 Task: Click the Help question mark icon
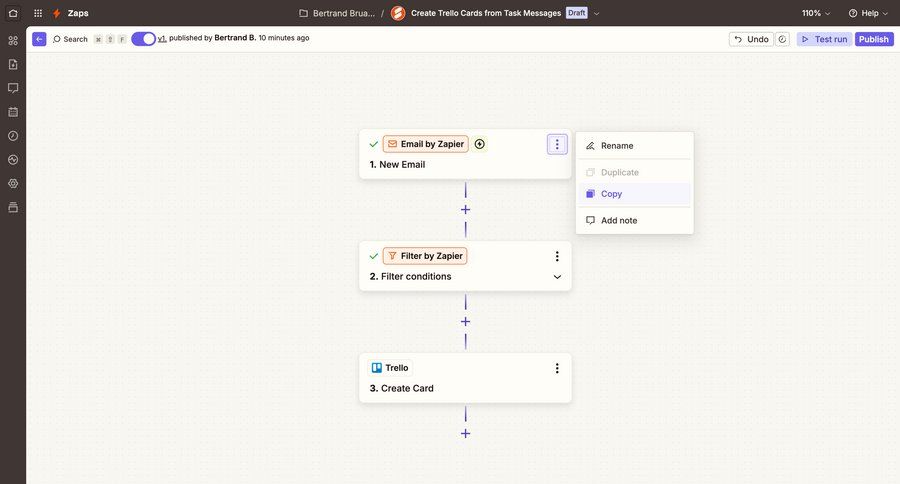(853, 13)
